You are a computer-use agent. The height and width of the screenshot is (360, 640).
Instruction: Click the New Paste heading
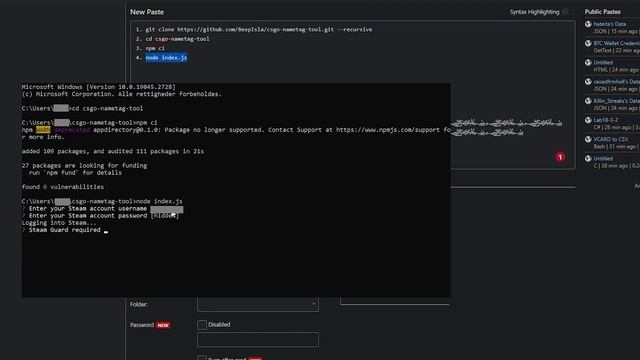[x=147, y=12]
